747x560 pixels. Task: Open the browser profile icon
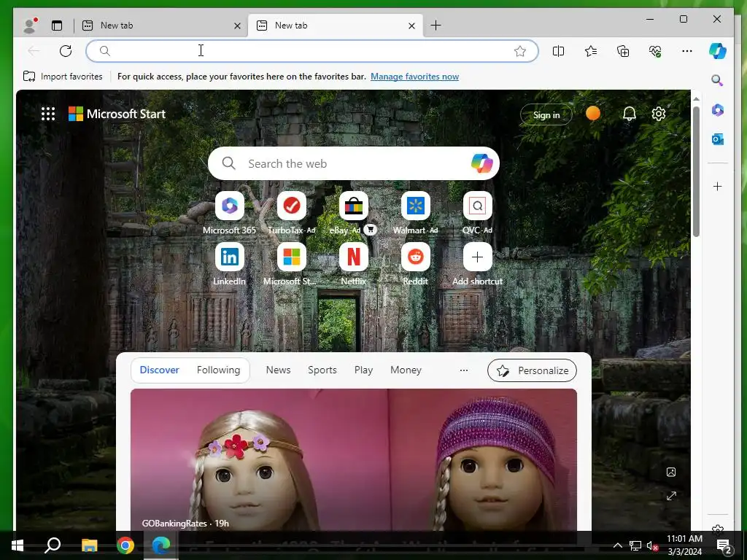click(30, 26)
